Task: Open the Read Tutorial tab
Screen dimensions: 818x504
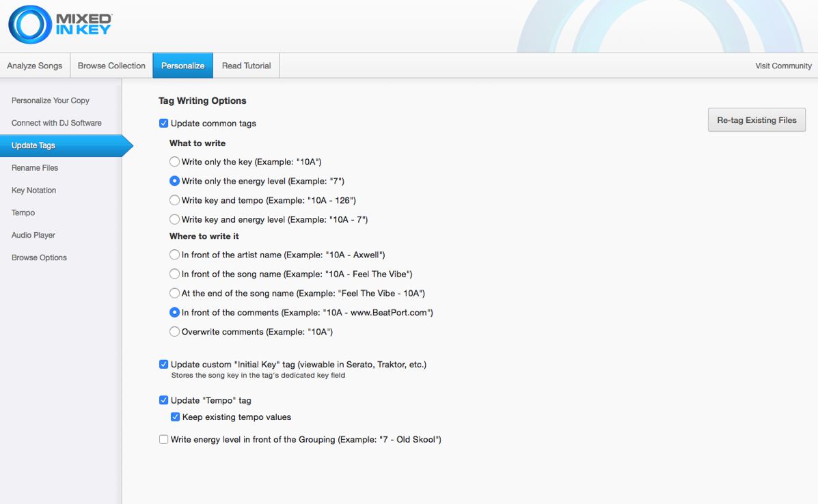Action: point(246,66)
